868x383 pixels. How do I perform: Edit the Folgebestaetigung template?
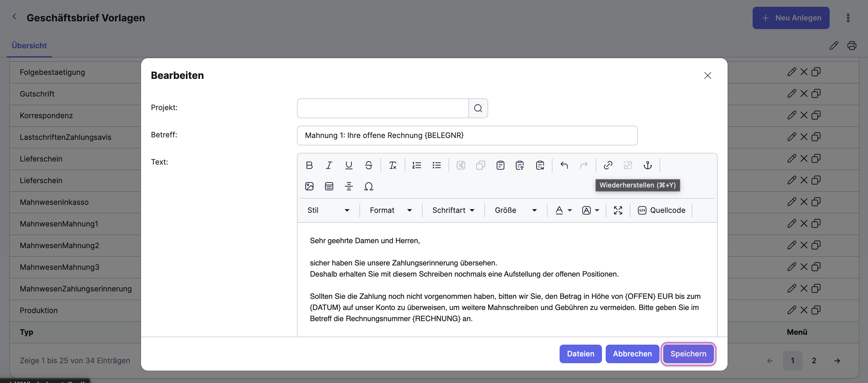coord(792,72)
